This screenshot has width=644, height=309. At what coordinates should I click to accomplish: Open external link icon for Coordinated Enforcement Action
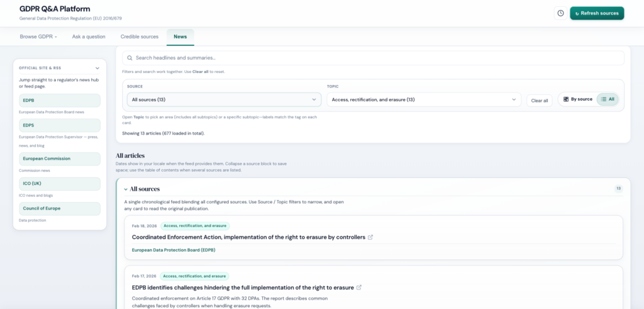coord(370,237)
